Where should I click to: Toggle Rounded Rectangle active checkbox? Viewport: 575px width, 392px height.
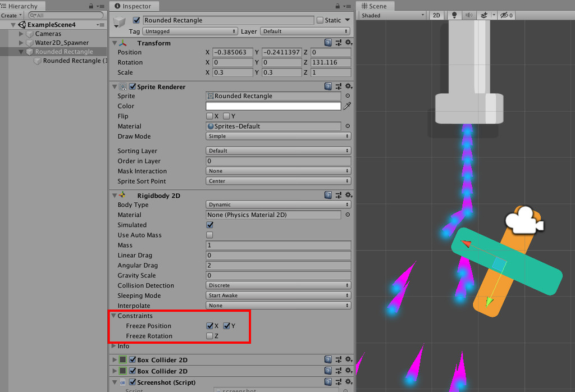click(x=136, y=20)
